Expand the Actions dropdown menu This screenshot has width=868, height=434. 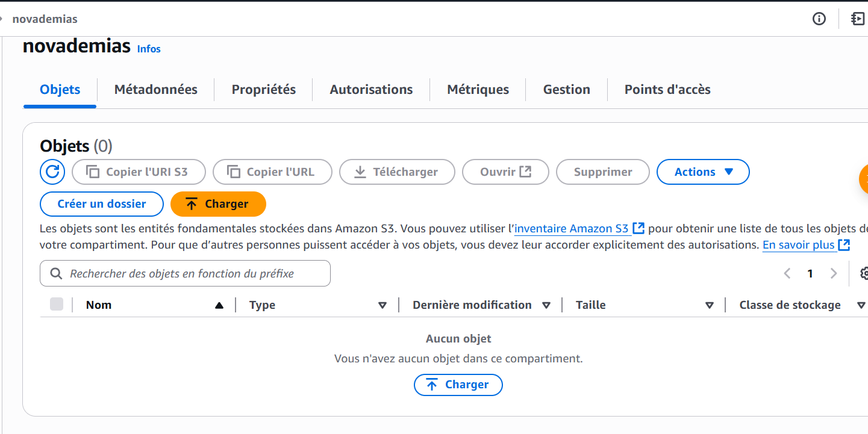tap(703, 172)
